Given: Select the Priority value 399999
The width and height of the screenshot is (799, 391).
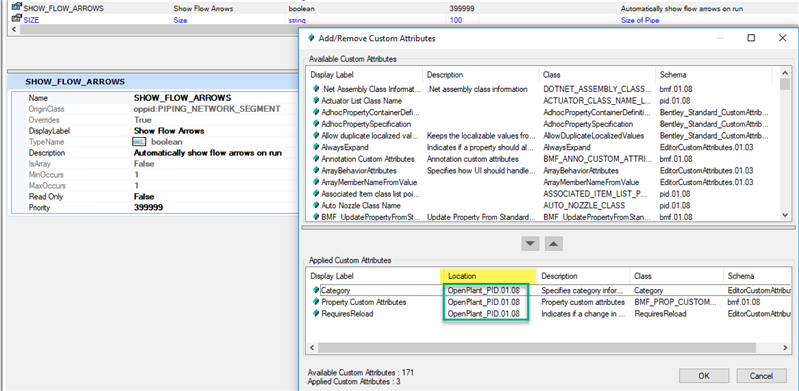Looking at the screenshot, I should [x=148, y=207].
